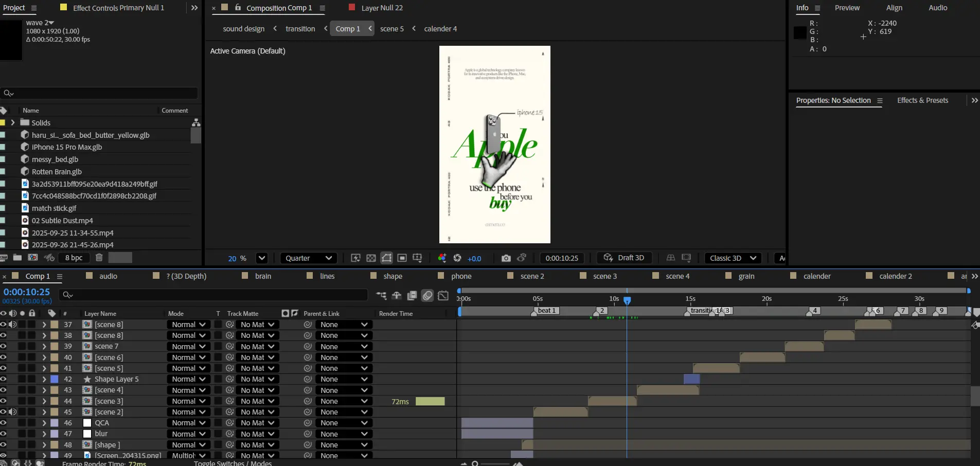Screen dimensions: 980x466
Task: Open the scene 2 timeline tab
Action: pyautogui.click(x=532, y=276)
